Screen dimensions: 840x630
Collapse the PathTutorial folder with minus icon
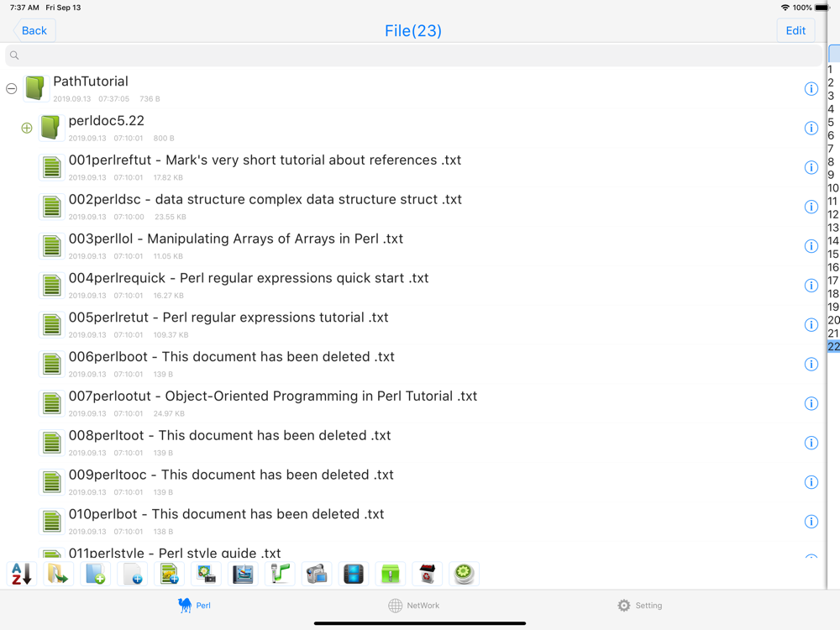point(11,89)
